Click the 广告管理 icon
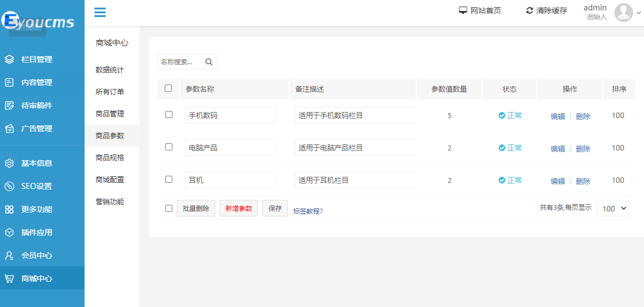644x307 pixels. tap(9, 129)
